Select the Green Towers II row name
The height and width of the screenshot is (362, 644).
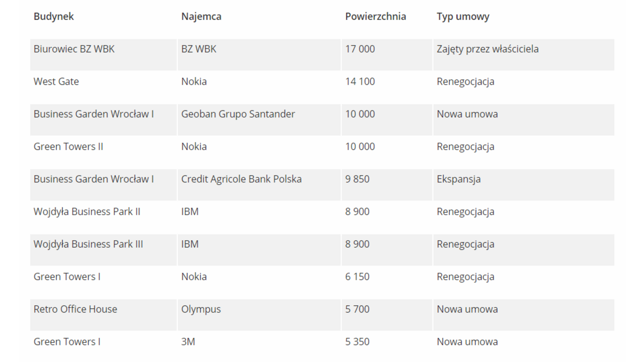pyautogui.click(x=68, y=146)
